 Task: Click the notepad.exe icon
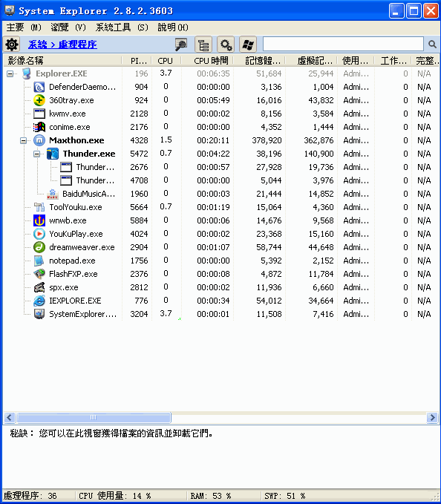[39, 261]
